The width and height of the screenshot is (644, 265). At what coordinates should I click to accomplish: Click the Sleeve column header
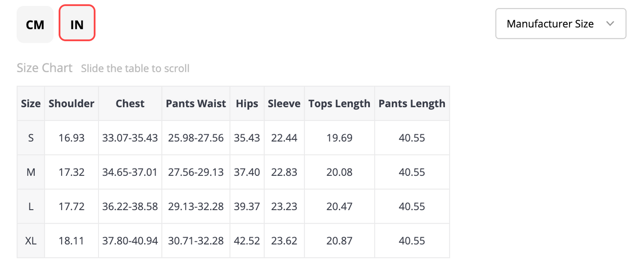(284, 104)
